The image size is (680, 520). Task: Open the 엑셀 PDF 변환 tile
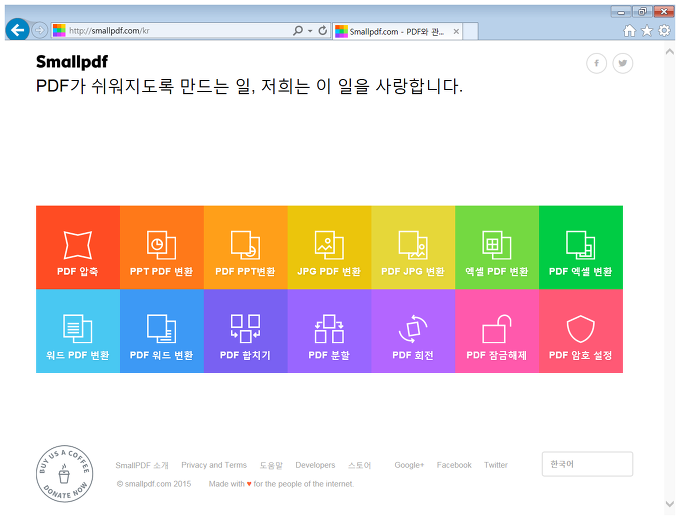(497, 247)
